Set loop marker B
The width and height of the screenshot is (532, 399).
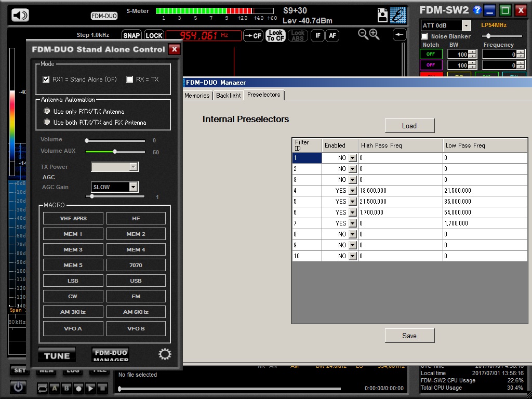pos(66,388)
